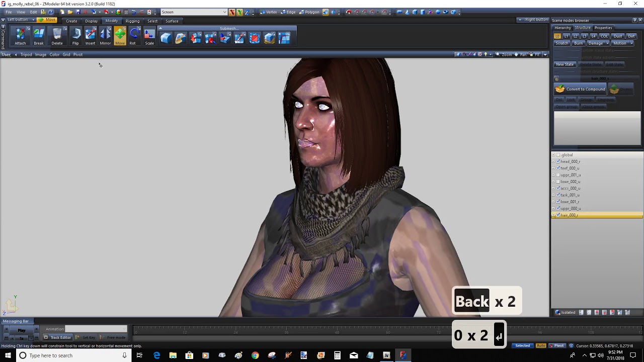
Task: Select the Insert tool
Action: (90, 37)
